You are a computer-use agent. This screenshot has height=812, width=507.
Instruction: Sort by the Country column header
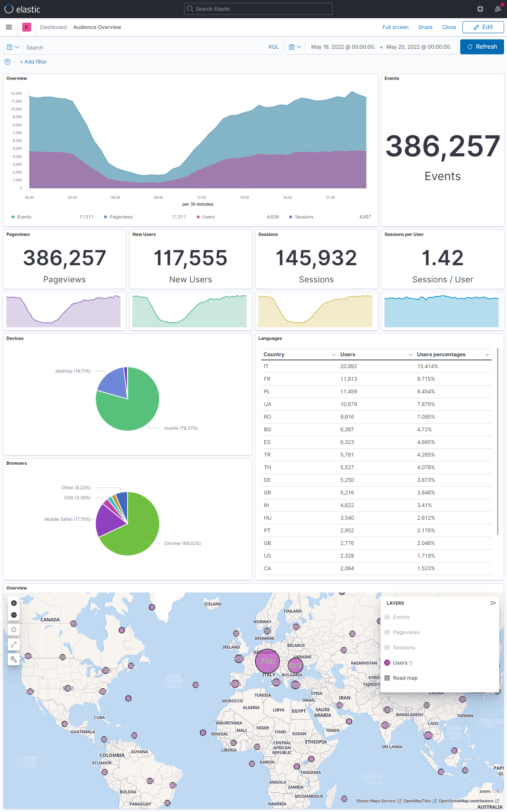tap(274, 354)
